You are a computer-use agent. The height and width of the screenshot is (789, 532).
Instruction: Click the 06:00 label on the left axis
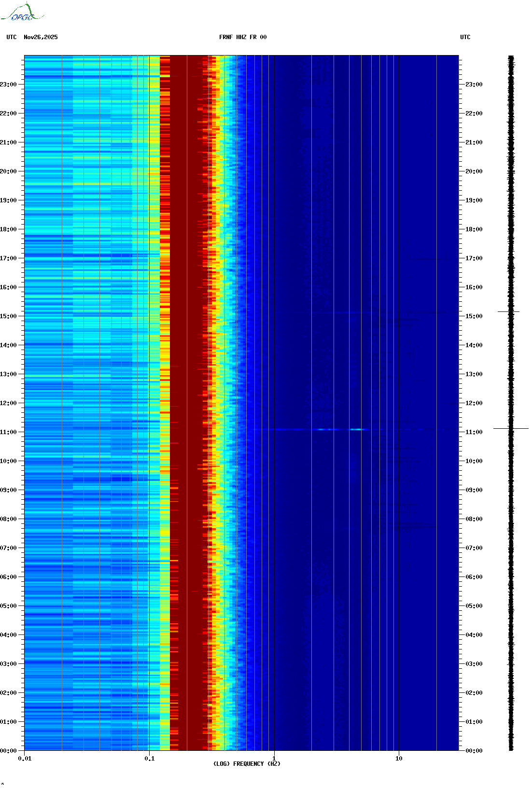point(8,577)
